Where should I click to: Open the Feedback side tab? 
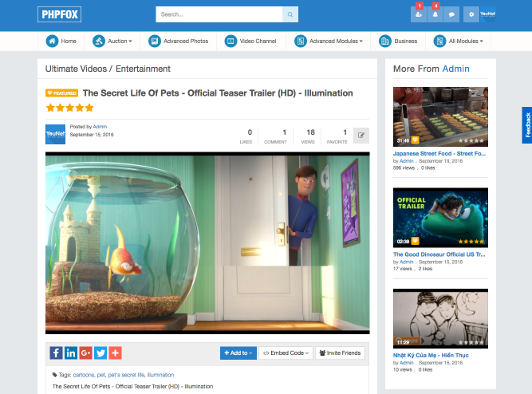coord(527,125)
